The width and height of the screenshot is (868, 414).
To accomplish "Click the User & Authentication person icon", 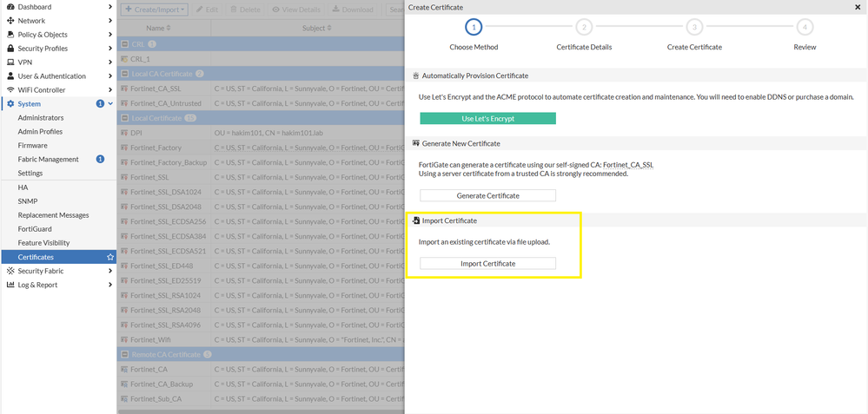I will click(10, 76).
